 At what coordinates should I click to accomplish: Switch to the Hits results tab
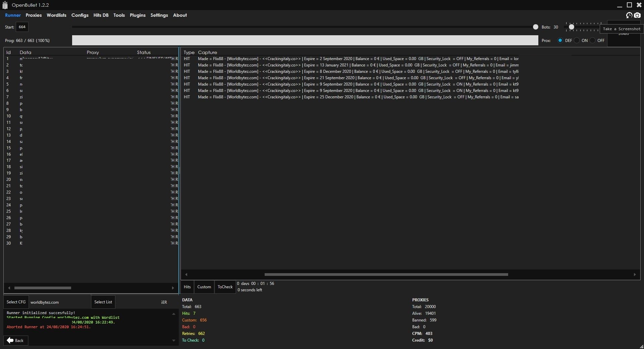tap(187, 287)
